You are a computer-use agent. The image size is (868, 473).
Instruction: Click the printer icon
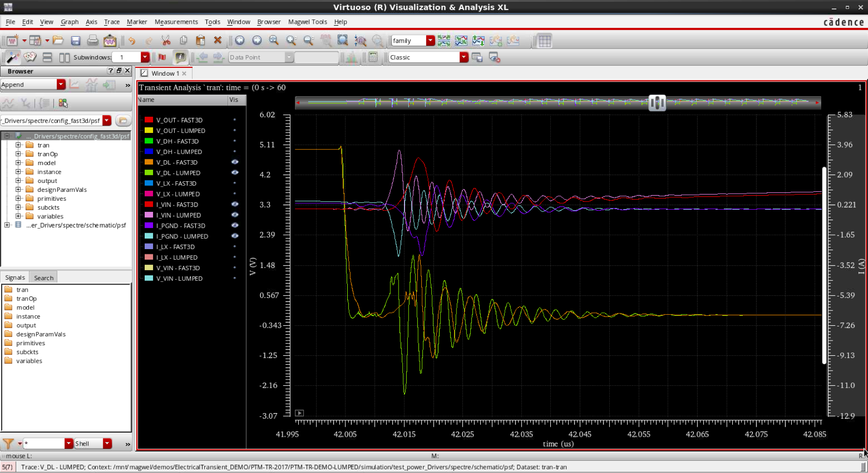tap(93, 40)
